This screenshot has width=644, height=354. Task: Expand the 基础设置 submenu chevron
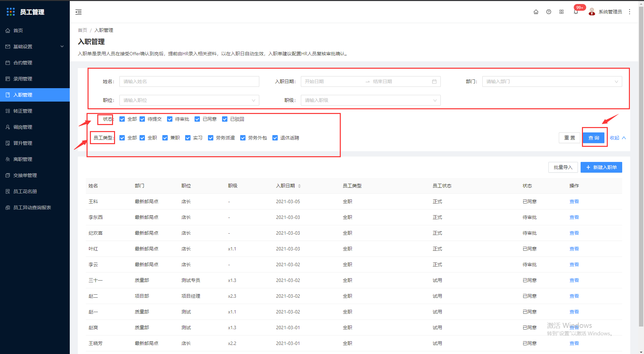(62, 47)
